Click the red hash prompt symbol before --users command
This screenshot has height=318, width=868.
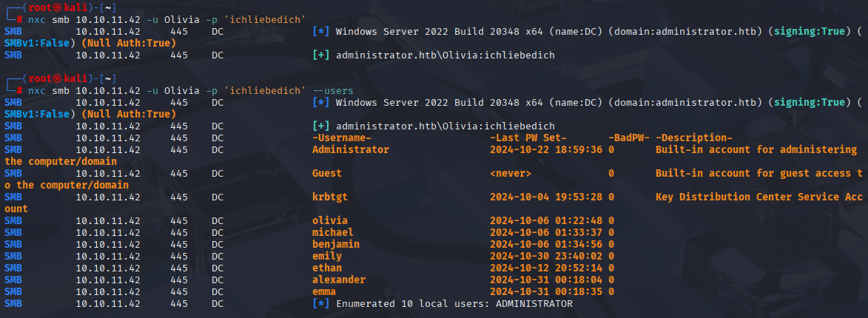click(x=19, y=91)
